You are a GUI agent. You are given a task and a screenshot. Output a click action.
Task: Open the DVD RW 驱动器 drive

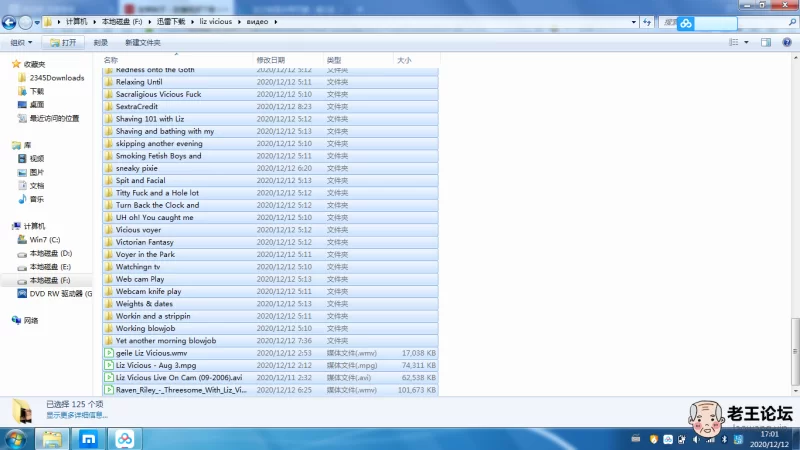(x=61, y=294)
